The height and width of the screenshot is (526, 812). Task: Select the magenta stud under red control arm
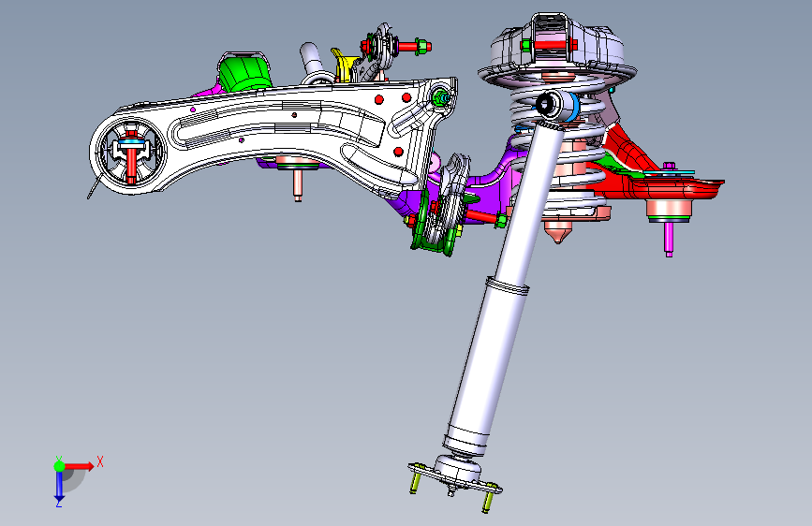pos(669,240)
